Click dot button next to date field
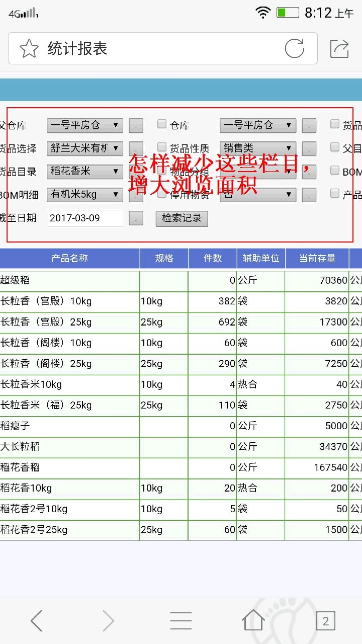This screenshot has width=362, height=644. pos(136,218)
